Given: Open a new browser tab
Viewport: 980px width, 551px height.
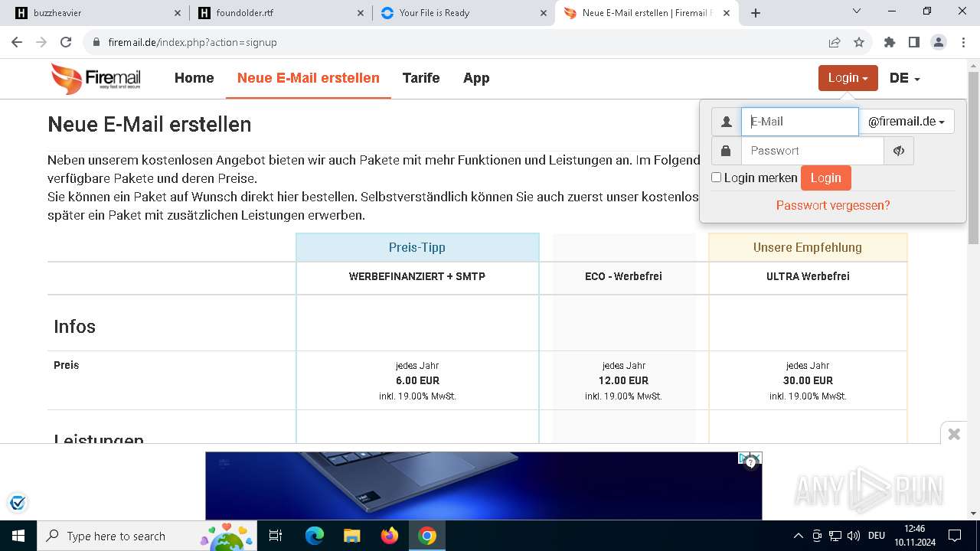Looking at the screenshot, I should [756, 13].
